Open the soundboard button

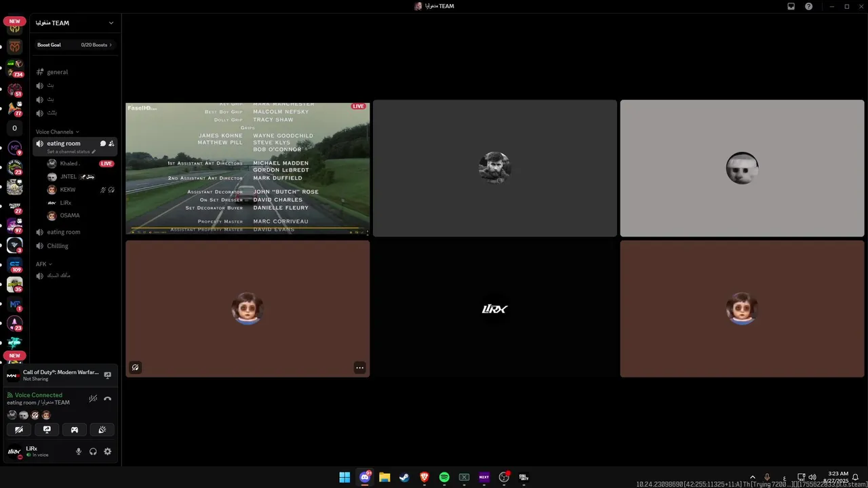102,429
